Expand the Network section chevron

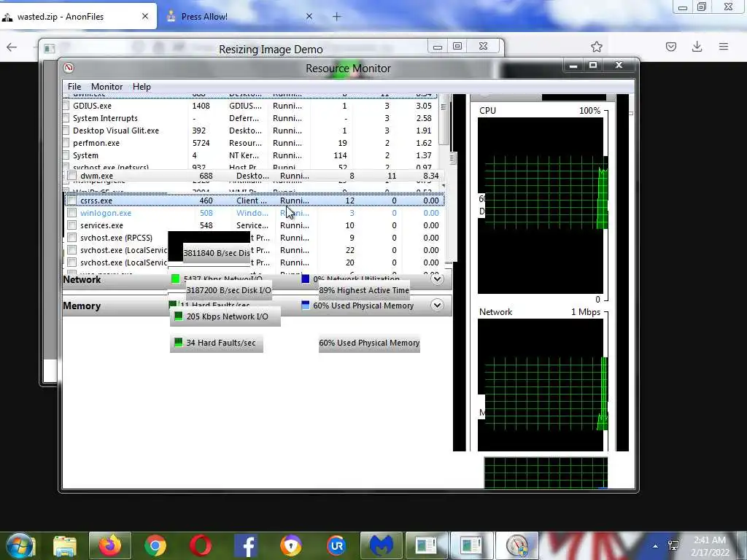click(x=437, y=279)
